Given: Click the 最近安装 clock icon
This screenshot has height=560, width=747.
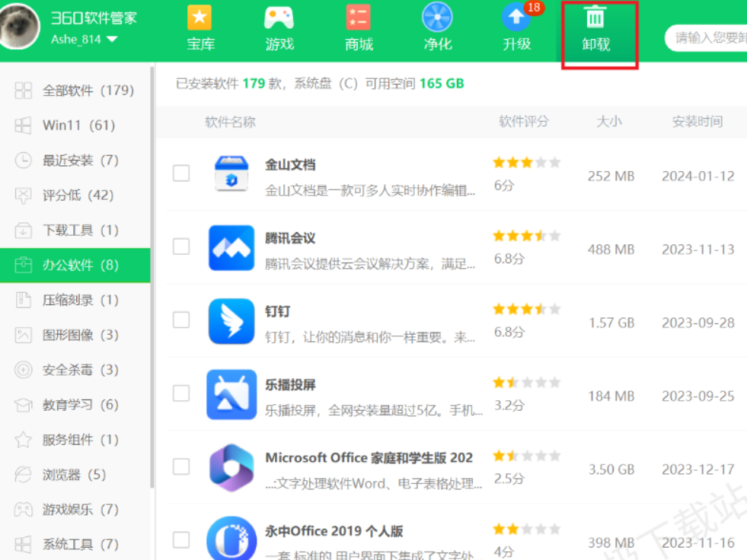Looking at the screenshot, I should [x=23, y=160].
